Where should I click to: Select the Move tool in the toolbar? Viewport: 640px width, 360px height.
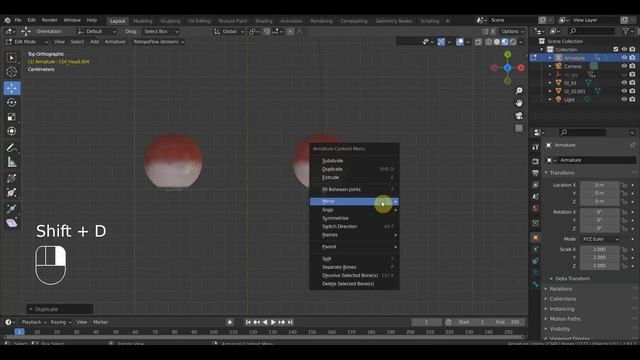[11, 88]
